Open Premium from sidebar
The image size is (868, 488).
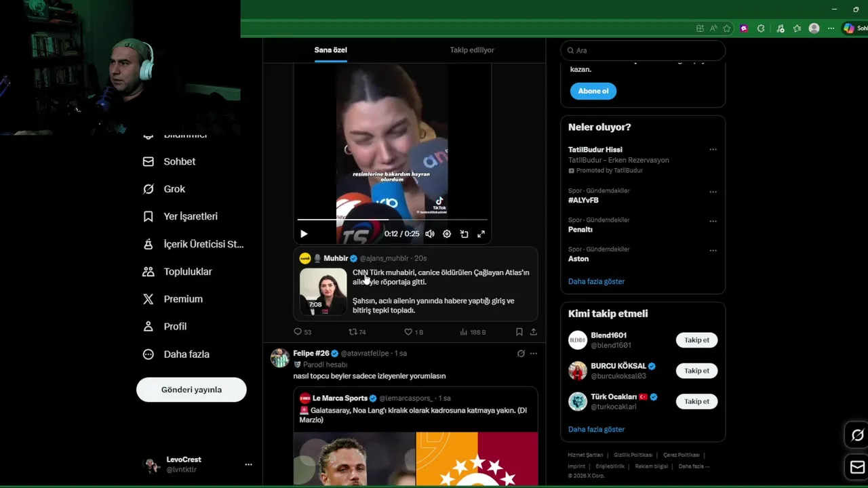[x=173, y=299]
